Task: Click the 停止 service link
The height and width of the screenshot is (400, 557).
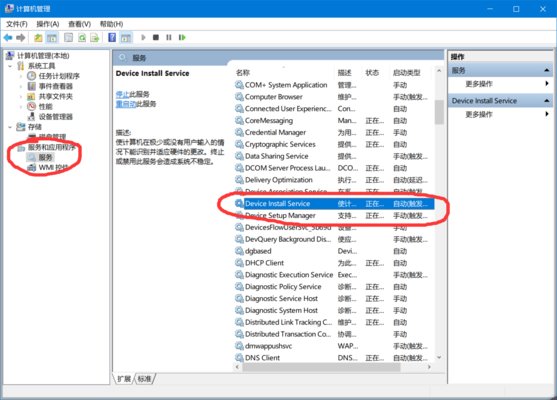Action: 122,94
